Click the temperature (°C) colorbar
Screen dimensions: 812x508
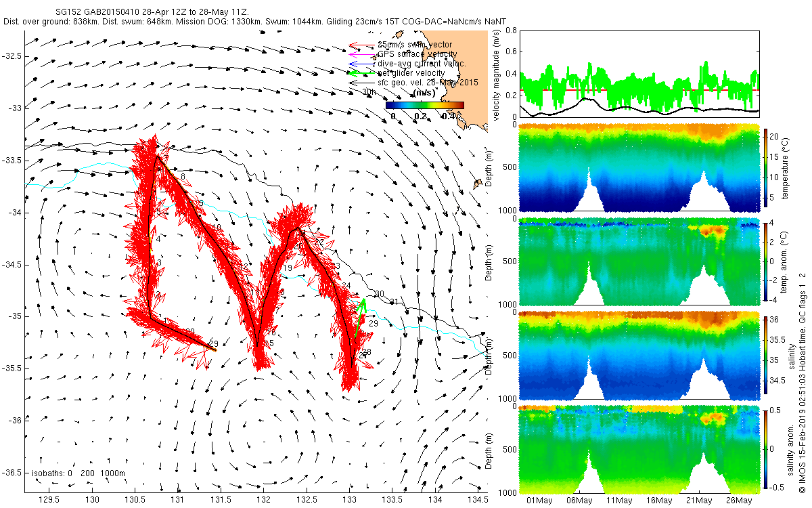(x=765, y=169)
